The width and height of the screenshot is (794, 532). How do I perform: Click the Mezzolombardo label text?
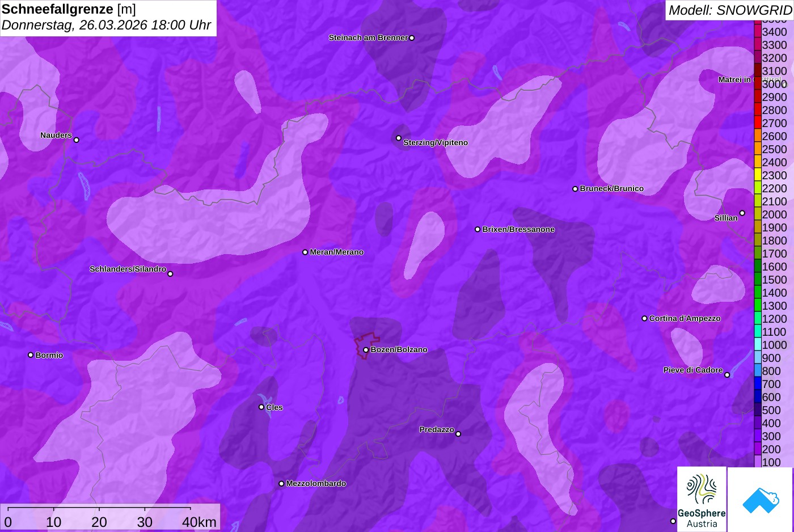coord(316,484)
